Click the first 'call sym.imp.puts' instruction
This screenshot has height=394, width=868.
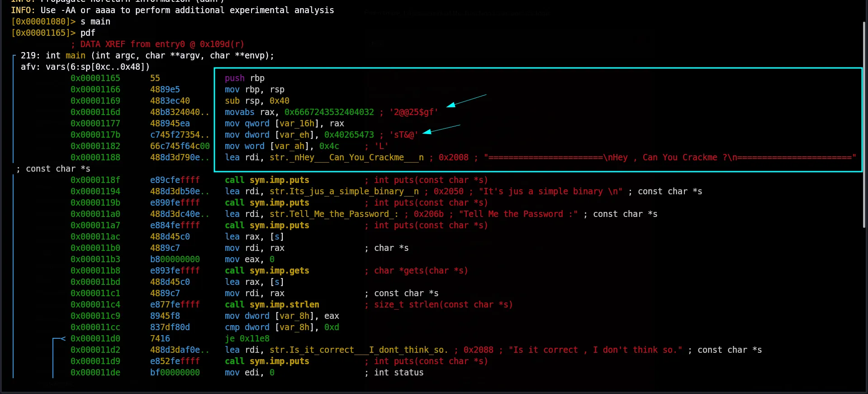point(267,180)
